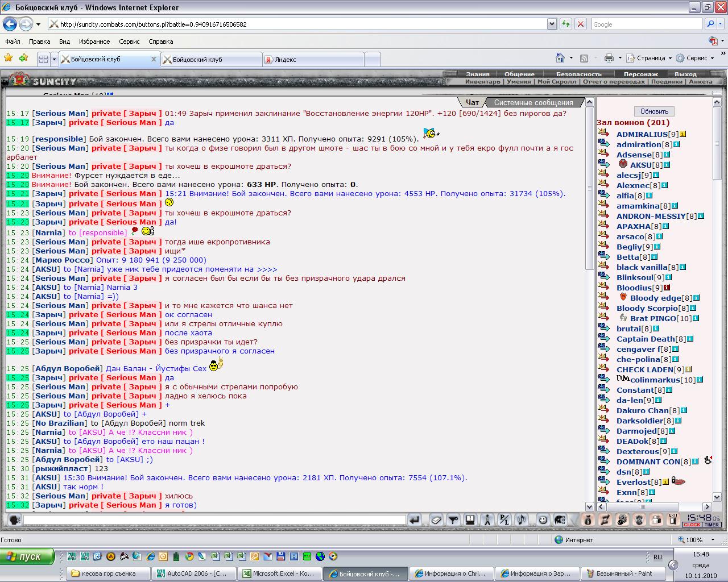The image size is (728, 582).
Task: Click the friends group icon in bottom bar
Action: (656, 519)
